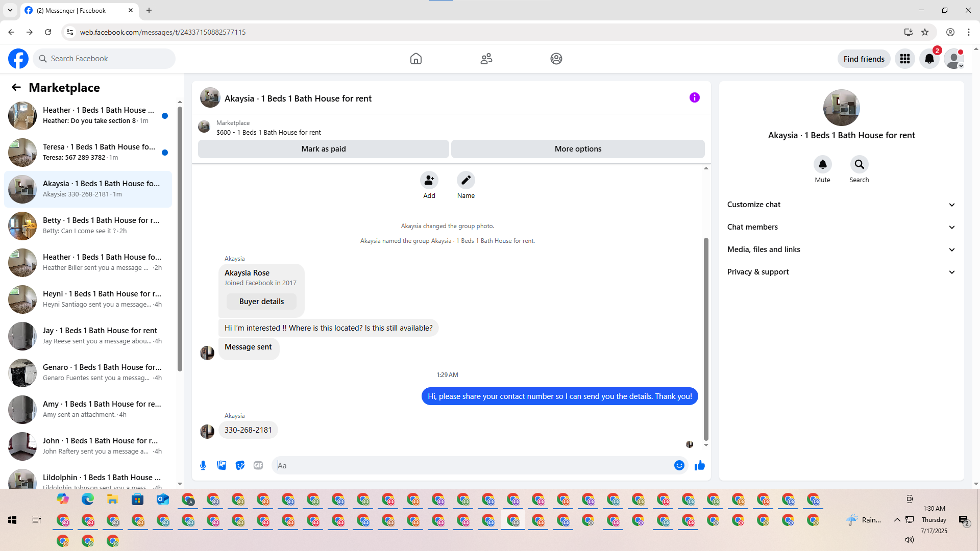Open conversation information purple icon
Screen dimensions: 980x551
[695, 97]
